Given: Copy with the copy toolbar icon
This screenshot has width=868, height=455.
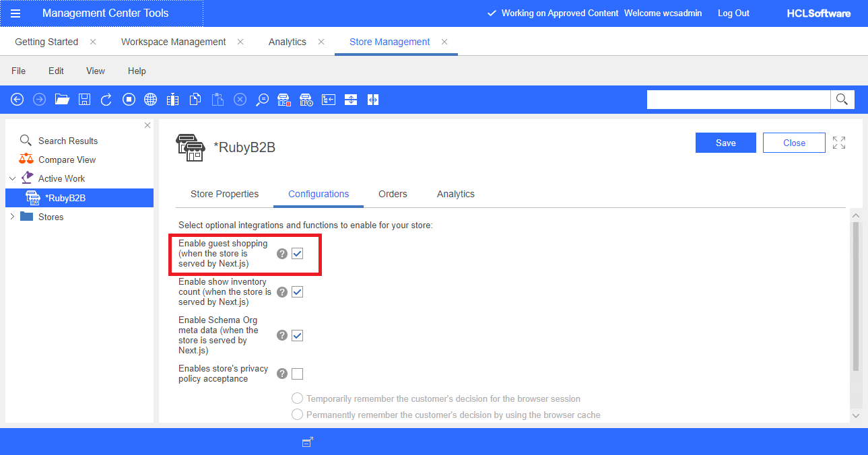Looking at the screenshot, I should coord(195,100).
